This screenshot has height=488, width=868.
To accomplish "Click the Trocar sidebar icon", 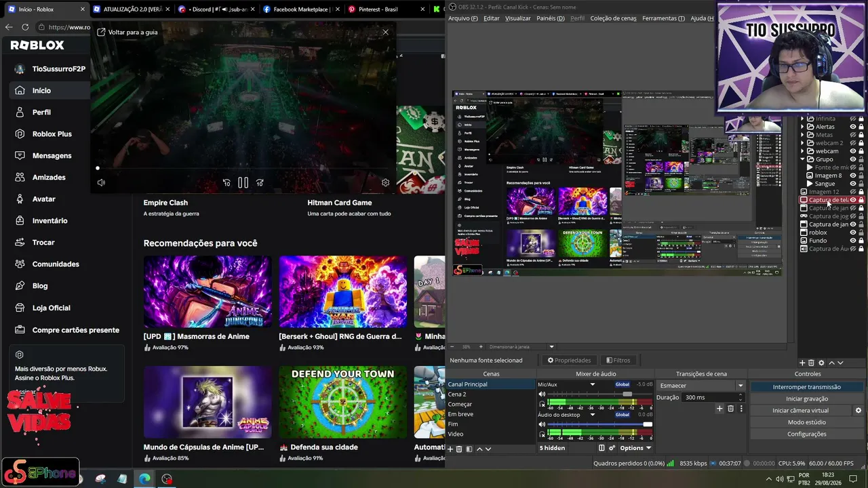I will [20, 242].
